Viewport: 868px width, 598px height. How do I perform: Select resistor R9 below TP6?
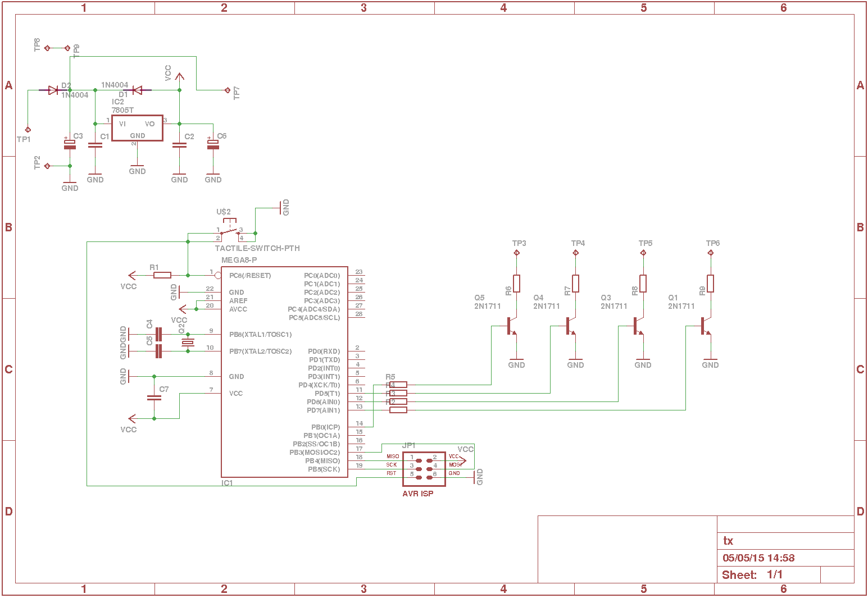pos(710,284)
